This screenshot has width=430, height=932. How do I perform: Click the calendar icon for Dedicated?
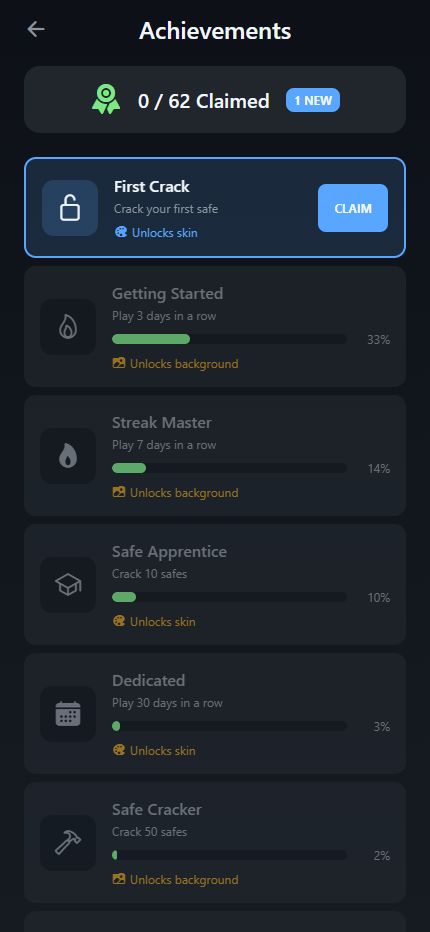click(68, 714)
